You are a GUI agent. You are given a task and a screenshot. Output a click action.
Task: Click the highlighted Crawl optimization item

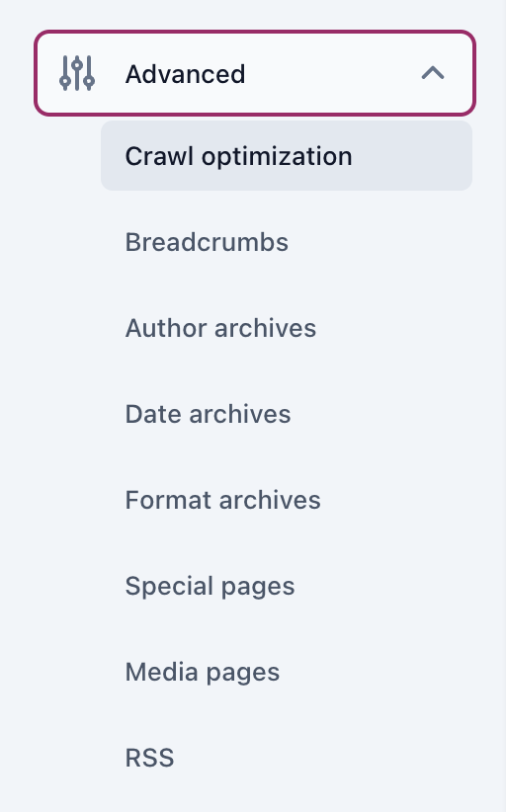point(287,156)
